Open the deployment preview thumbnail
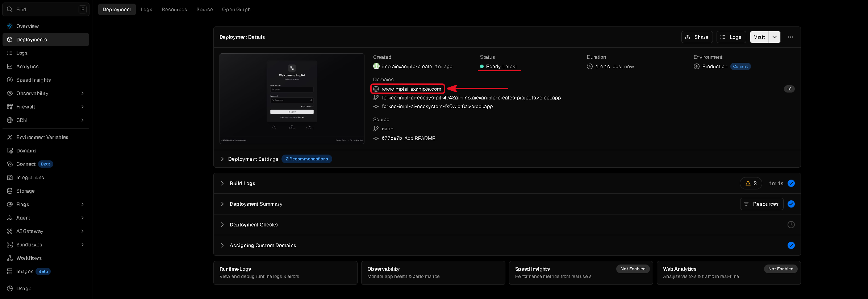This screenshot has width=868, height=299. point(292,99)
